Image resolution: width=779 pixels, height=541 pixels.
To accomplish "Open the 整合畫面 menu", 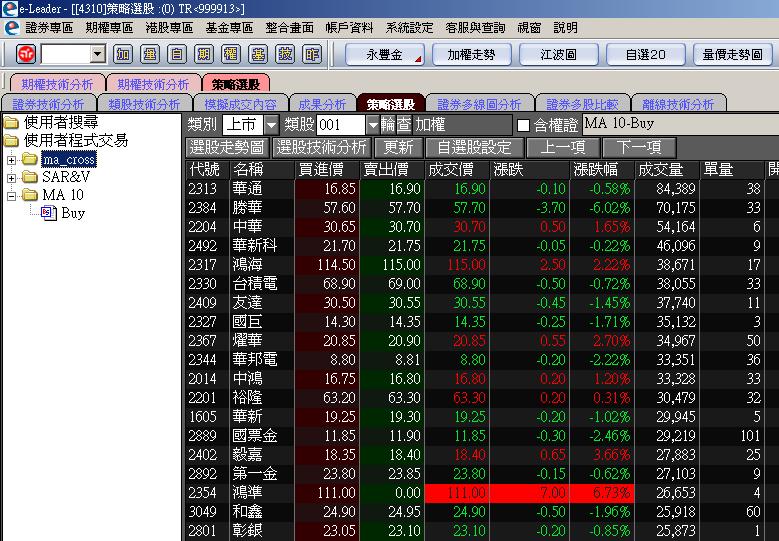I will pos(290,28).
